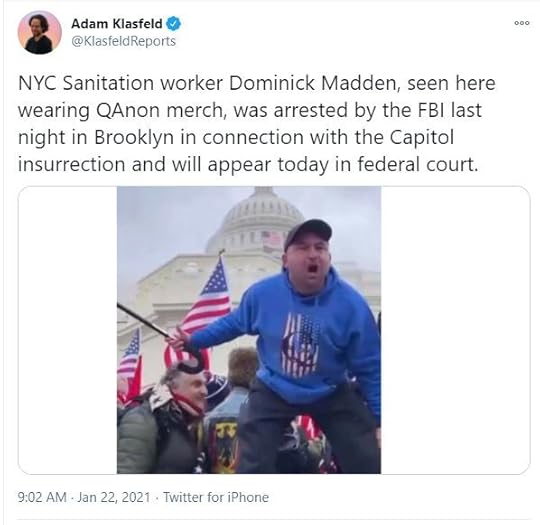The width and height of the screenshot is (540, 525).
Task: Click the name Dominick Madden in tweet
Action: [x=311, y=83]
